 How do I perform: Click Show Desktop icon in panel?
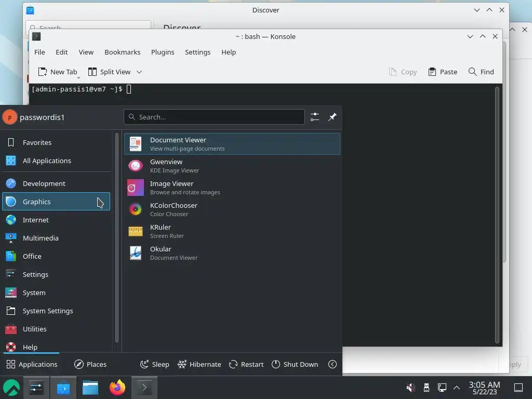tap(518, 388)
